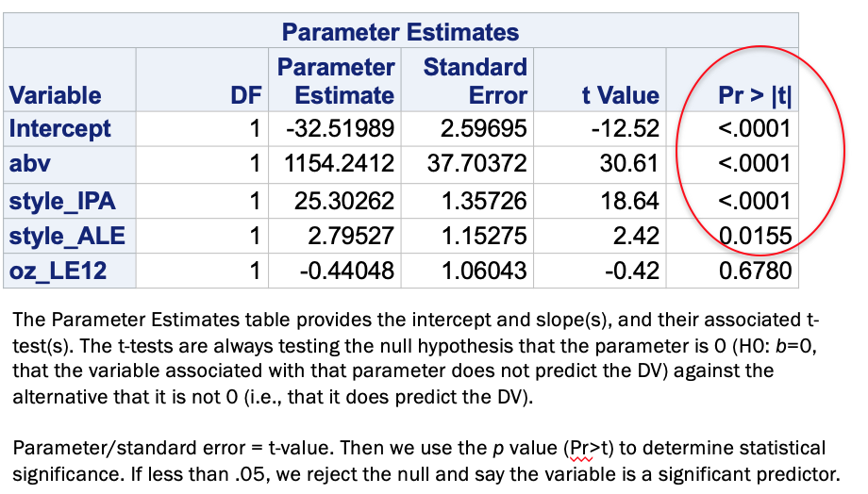Select the Intercept row label
Image resolution: width=868 pixels, height=494 pixels.
[59, 129]
